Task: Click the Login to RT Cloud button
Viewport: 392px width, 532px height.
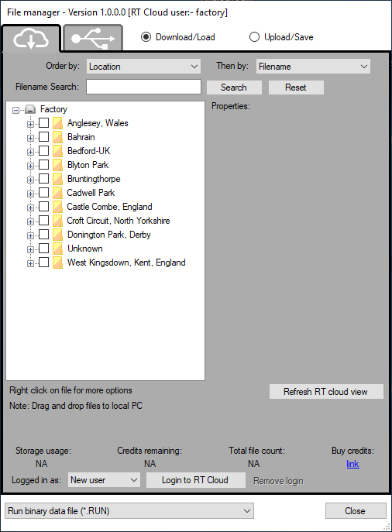Action: click(196, 480)
